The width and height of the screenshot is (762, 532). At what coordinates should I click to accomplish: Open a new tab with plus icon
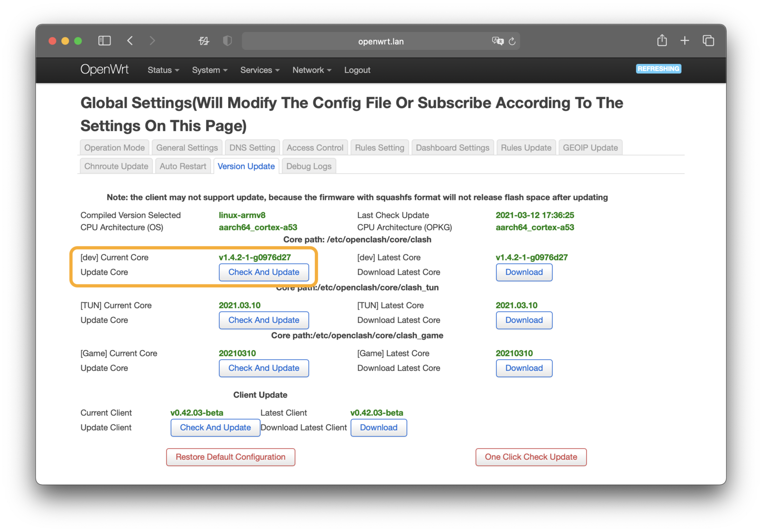[684, 41]
